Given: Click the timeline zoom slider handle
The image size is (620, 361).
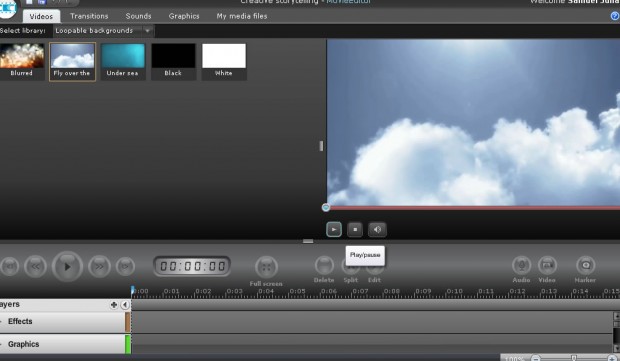Looking at the screenshot, I should point(574,358).
